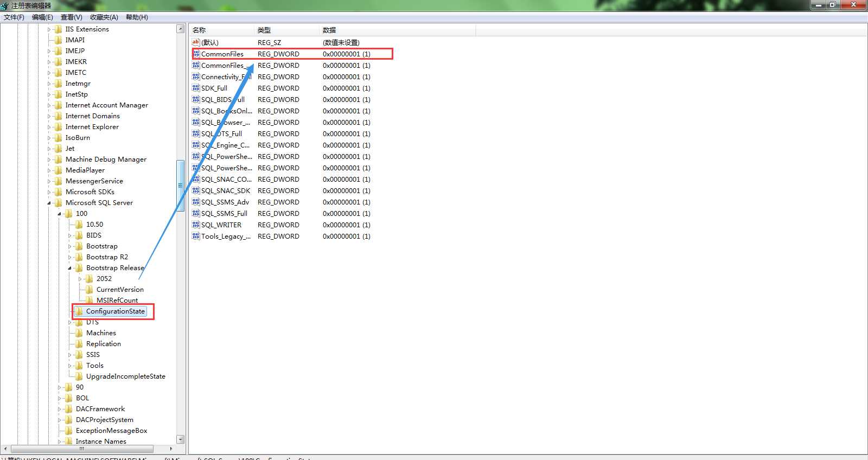Select the Internet Account Manager key
The width and height of the screenshot is (868, 460).
(x=106, y=105)
